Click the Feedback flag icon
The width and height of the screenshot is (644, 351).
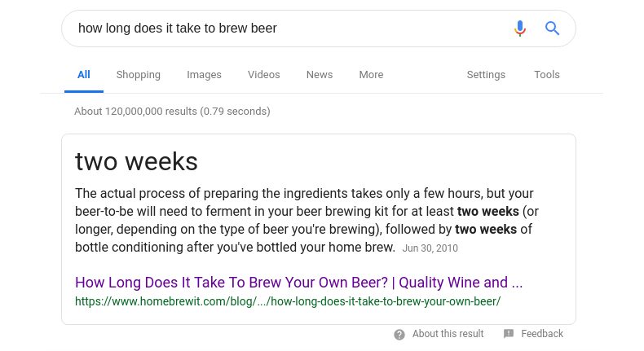coord(509,334)
